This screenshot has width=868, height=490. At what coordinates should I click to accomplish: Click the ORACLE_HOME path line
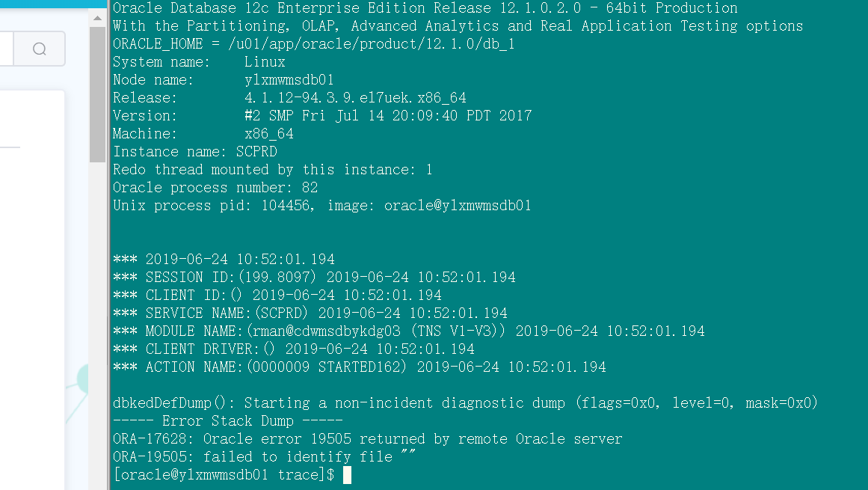point(313,44)
